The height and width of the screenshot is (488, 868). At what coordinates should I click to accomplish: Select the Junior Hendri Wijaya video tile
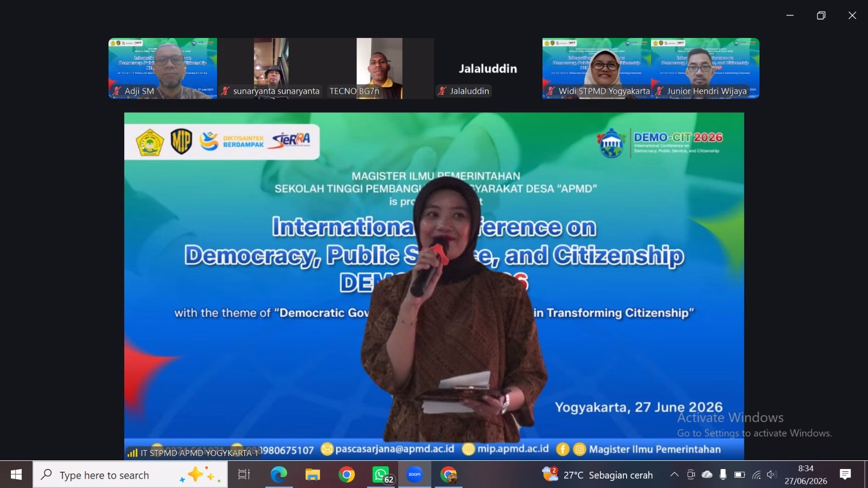(705, 68)
